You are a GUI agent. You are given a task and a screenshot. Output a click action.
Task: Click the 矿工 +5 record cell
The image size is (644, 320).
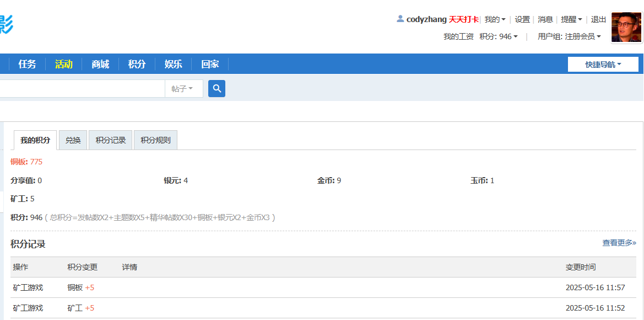click(81, 308)
